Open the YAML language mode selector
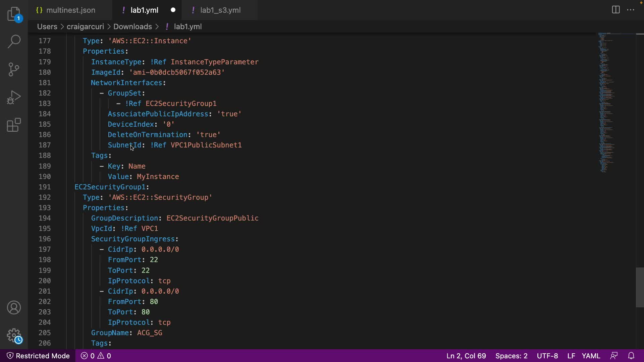 coord(591,356)
